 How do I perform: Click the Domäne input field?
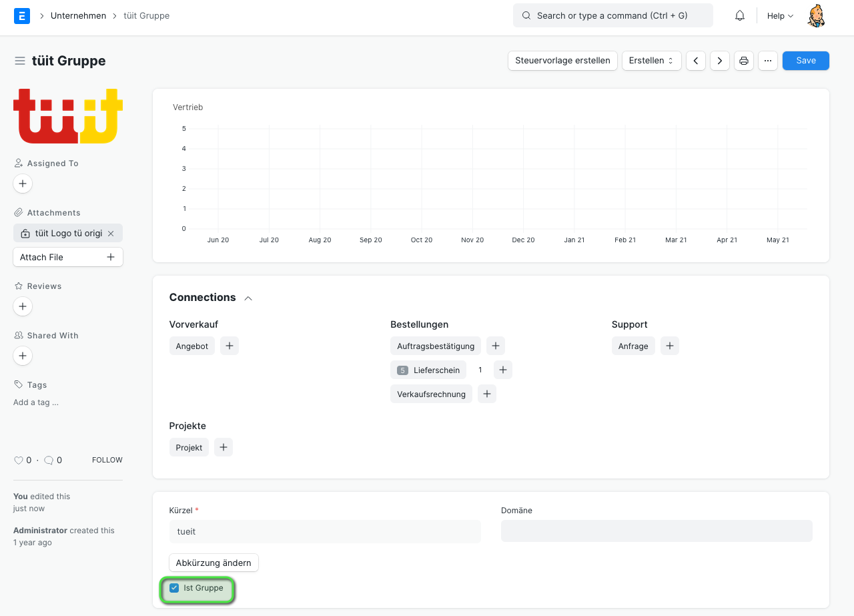[657, 531]
